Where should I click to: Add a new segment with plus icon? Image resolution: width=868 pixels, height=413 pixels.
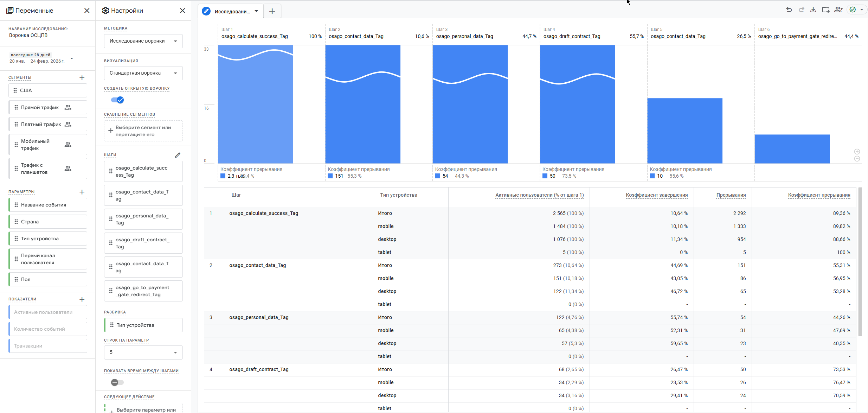[x=82, y=78]
